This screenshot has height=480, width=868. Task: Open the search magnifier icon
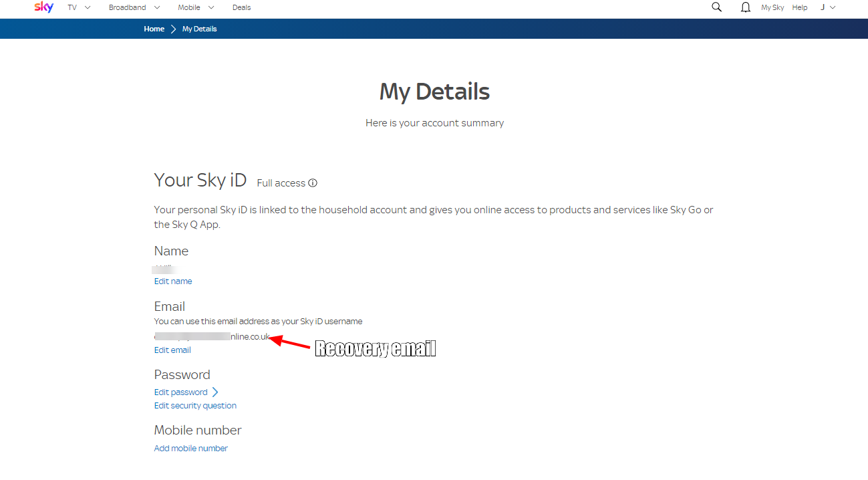pos(716,7)
